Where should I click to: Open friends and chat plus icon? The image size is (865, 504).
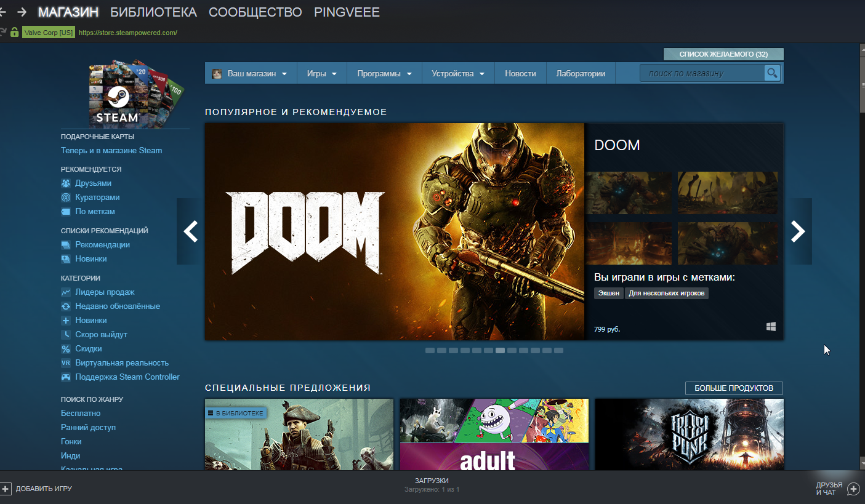point(853,489)
